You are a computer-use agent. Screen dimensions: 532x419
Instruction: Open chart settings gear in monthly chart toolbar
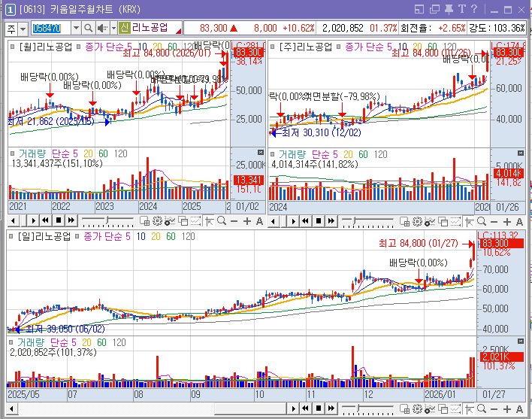157,221
